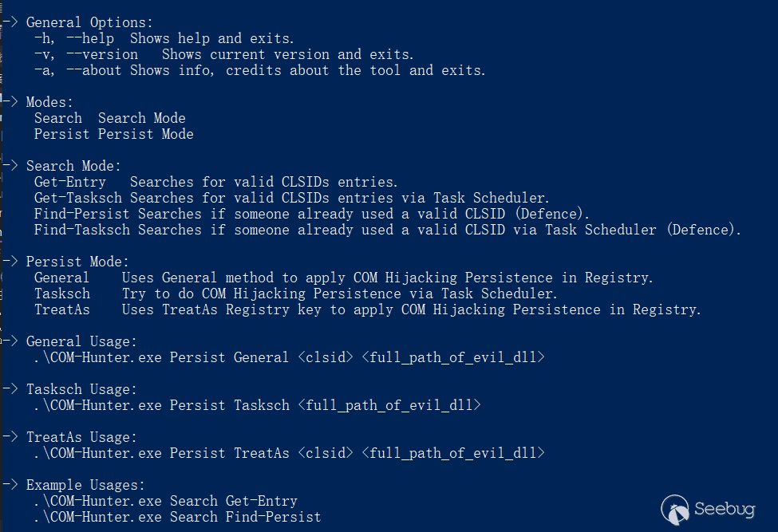Click the 'Search Mode:' section heading
The width and height of the screenshot is (778, 532).
click(73, 166)
